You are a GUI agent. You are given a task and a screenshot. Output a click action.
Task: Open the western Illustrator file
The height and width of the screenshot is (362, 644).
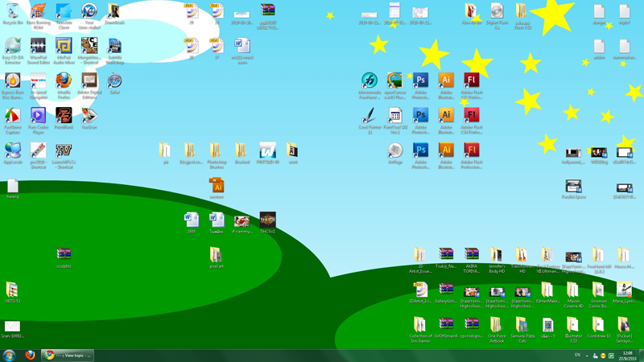[x=217, y=188]
